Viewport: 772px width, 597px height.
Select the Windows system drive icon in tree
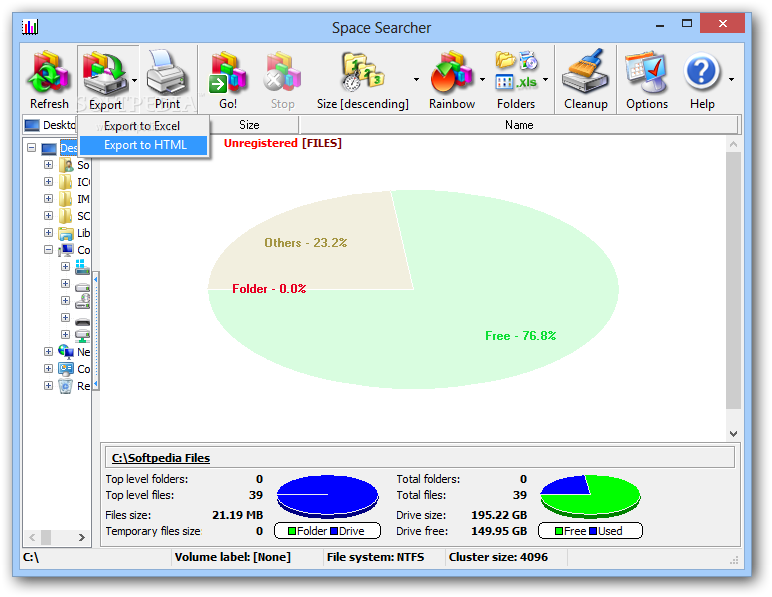coord(82,267)
